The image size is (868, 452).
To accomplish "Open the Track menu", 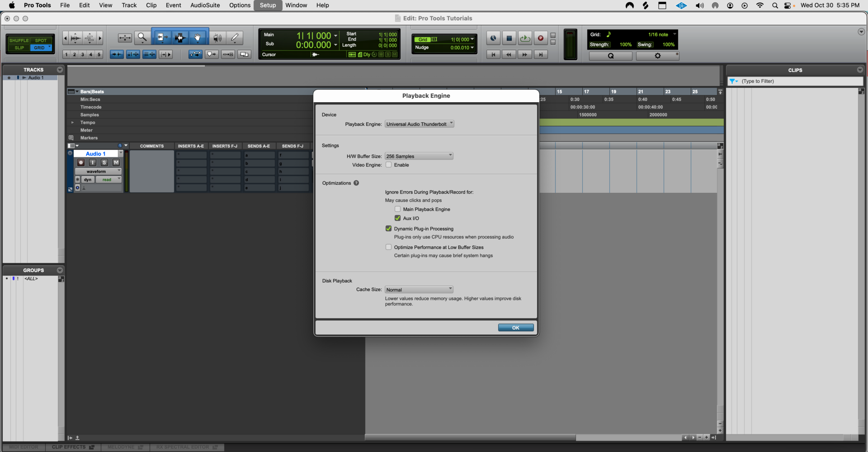I will 129,5.
